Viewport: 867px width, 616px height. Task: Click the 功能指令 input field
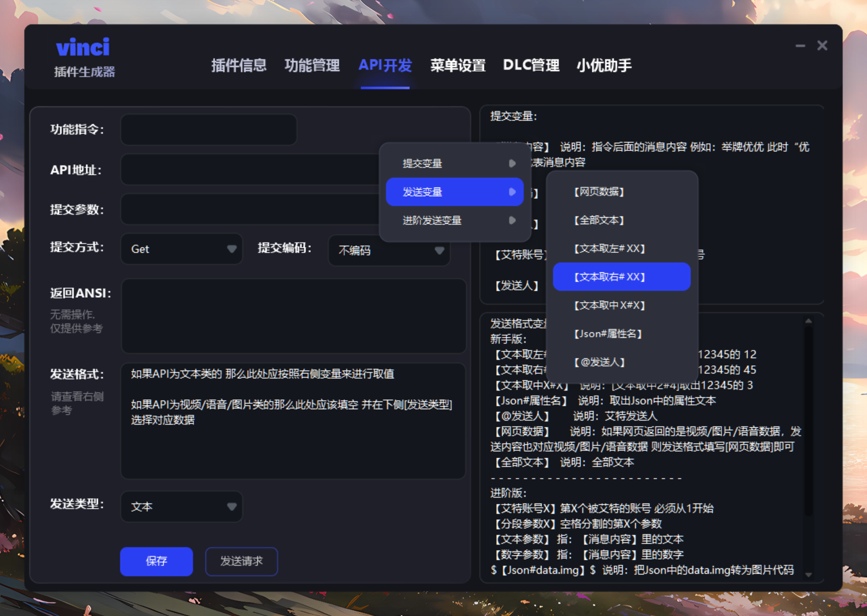(x=209, y=129)
